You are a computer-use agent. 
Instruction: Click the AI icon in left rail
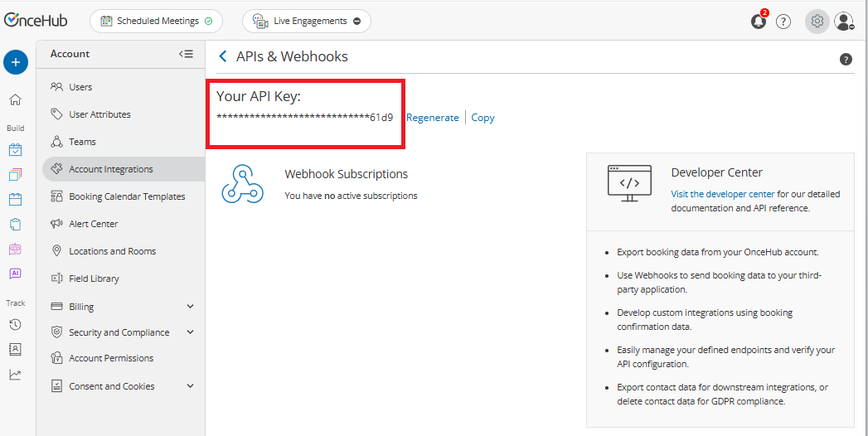(x=15, y=274)
